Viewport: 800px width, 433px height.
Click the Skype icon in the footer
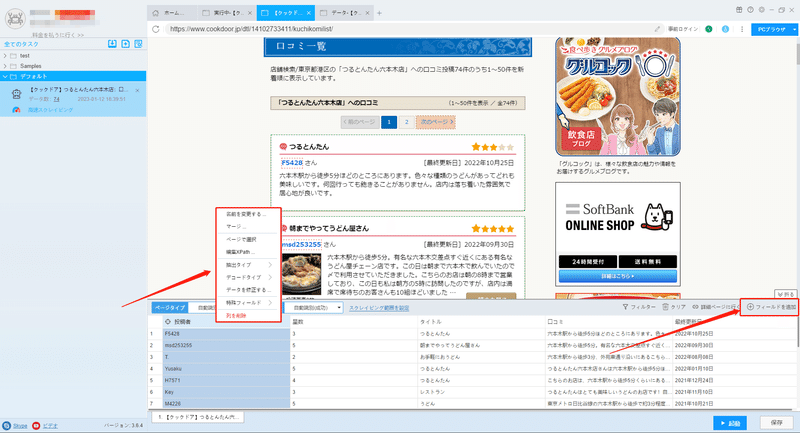[7, 425]
